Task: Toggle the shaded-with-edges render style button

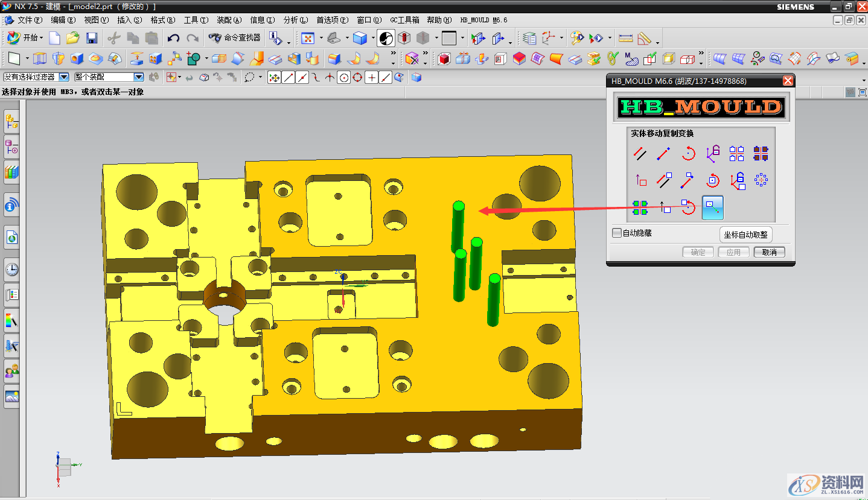Action: (360, 38)
